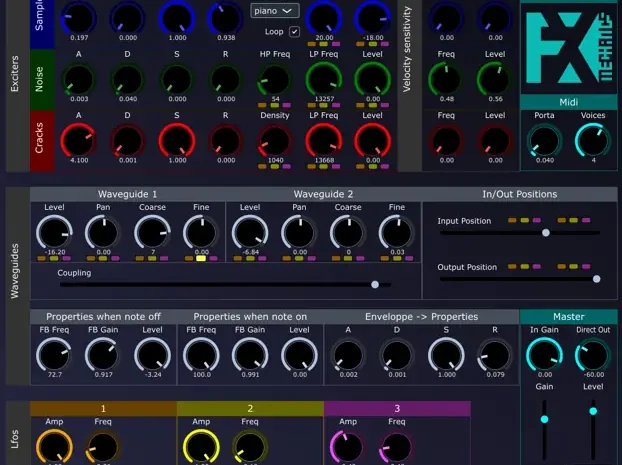This screenshot has height=465, width=622.
Task: Click Enveloppe attack knob showing 0.002
Action: point(348,355)
